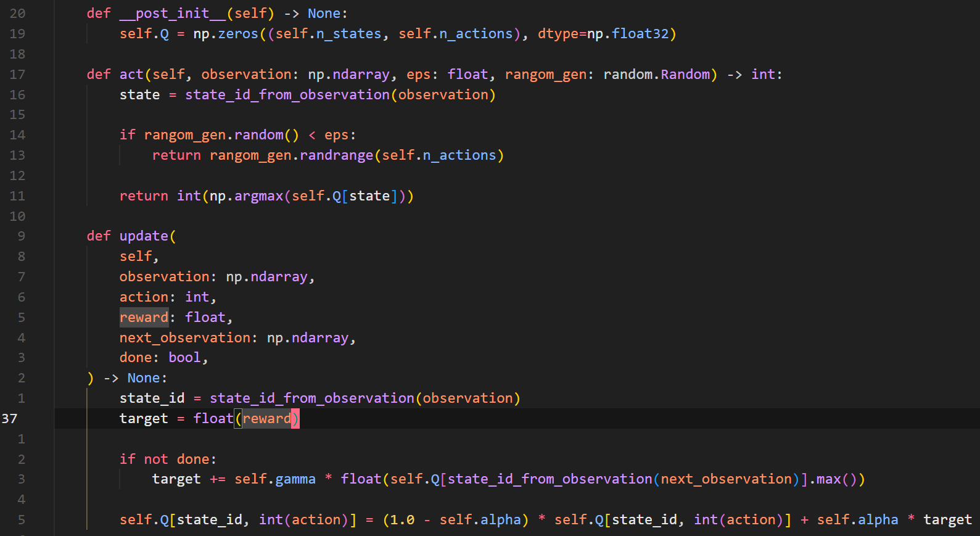This screenshot has width=980, height=536.
Task: Click line number 7 in the gutter
Action: click(x=22, y=277)
